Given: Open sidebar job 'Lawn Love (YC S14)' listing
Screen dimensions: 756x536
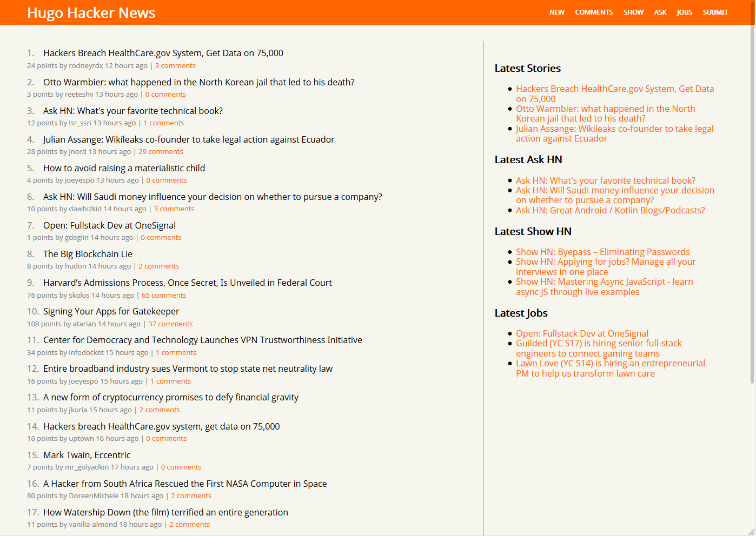Looking at the screenshot, I should 610,368.
